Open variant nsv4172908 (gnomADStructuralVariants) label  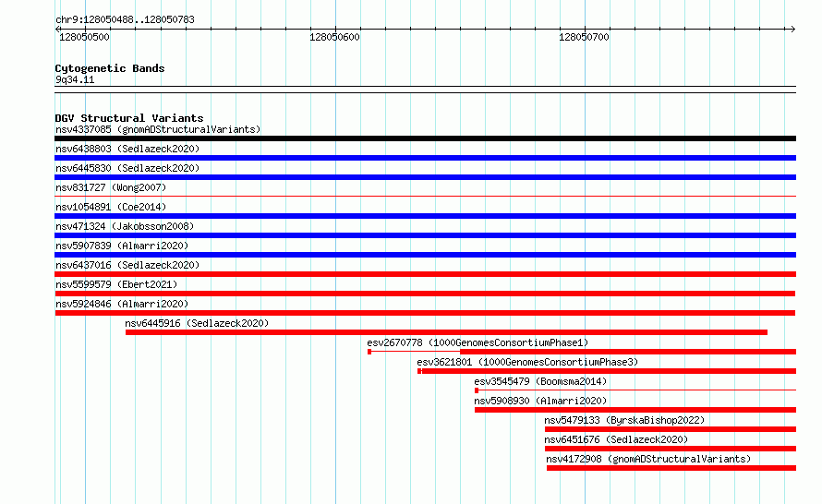[x=648, y=459]
